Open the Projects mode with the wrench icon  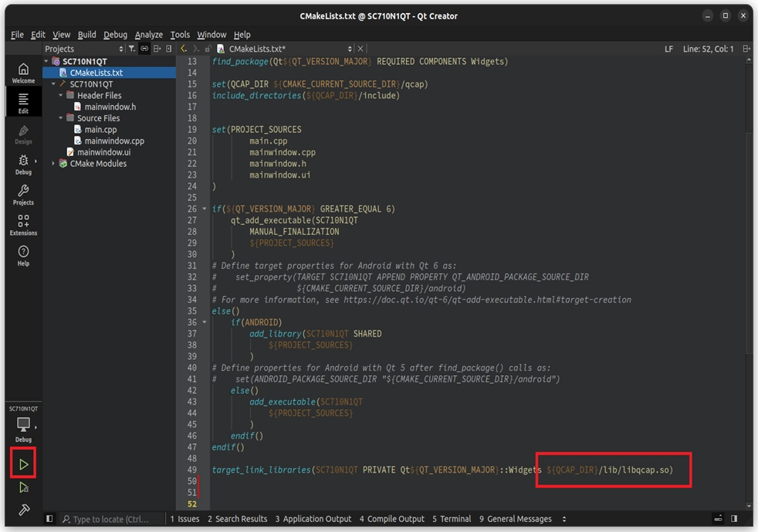pyautogui.click(x=23, y=195)
